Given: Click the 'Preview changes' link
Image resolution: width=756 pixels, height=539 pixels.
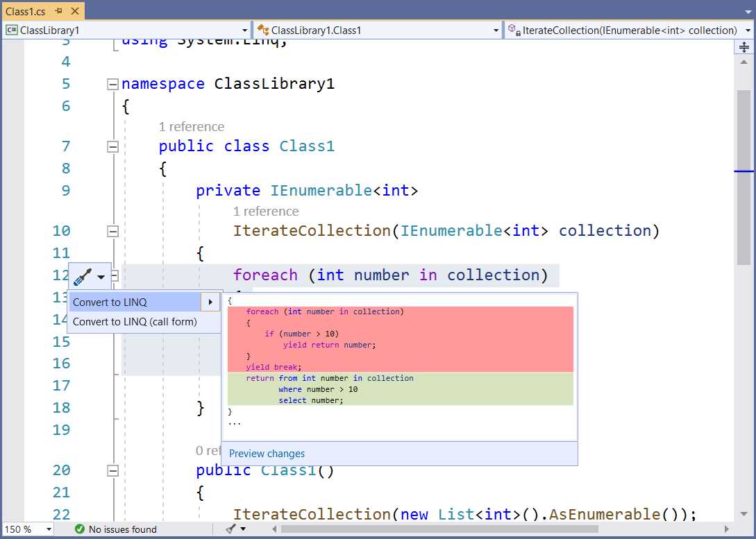Looking at the screenshot, I should click(x=267, y=453).
